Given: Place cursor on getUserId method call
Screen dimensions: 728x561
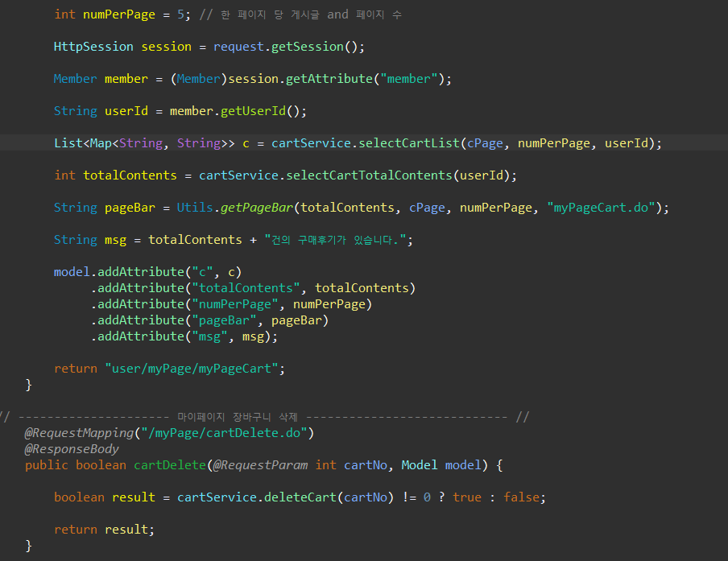Looking at the screenshot, I should tap(254, 111).
